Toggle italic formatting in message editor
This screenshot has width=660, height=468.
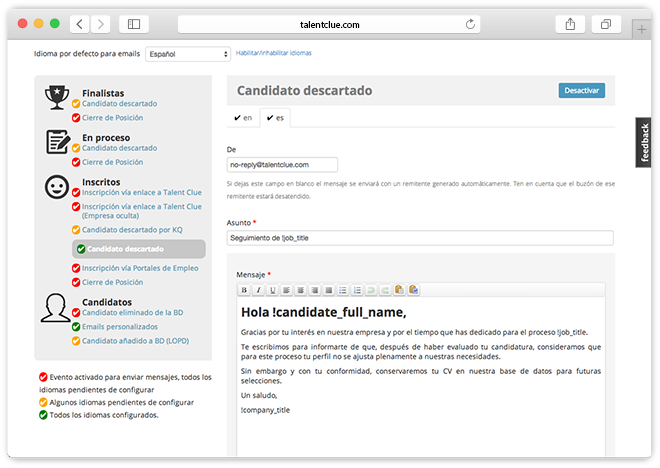click(x=258, y=290)
